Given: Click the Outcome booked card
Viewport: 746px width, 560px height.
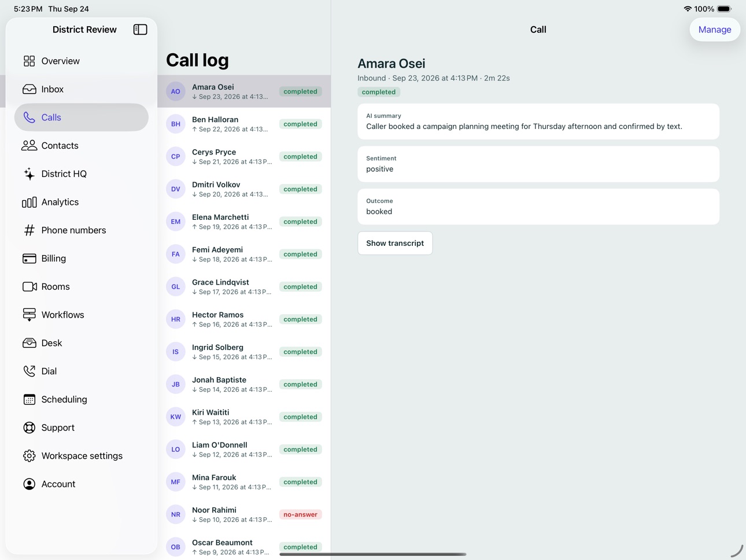Looking at the screenshot, I should click(538, 207).
